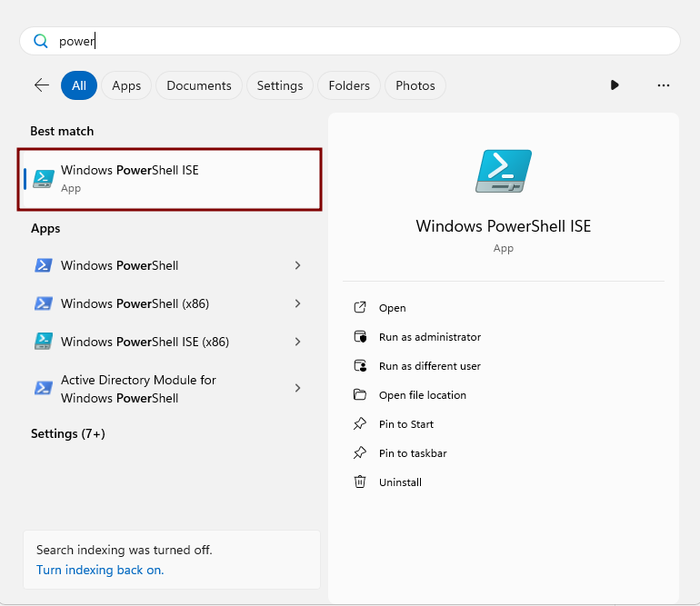Image resolution: width=700 pixels, height=606 pixels.
Task: Open the three-dots more options menu
Action: pyautogui.click(x=663, y=85)
